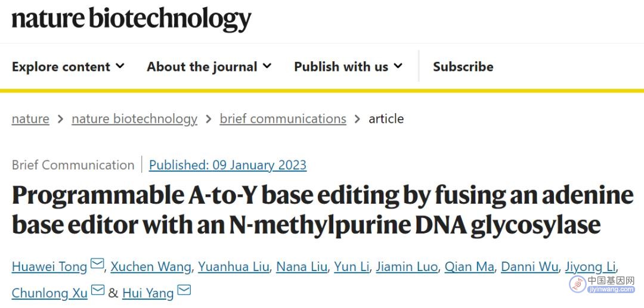Viewport: 644px width, 308px height.
Task: Expand the About the journal chevron
Action: pos(267,66)
